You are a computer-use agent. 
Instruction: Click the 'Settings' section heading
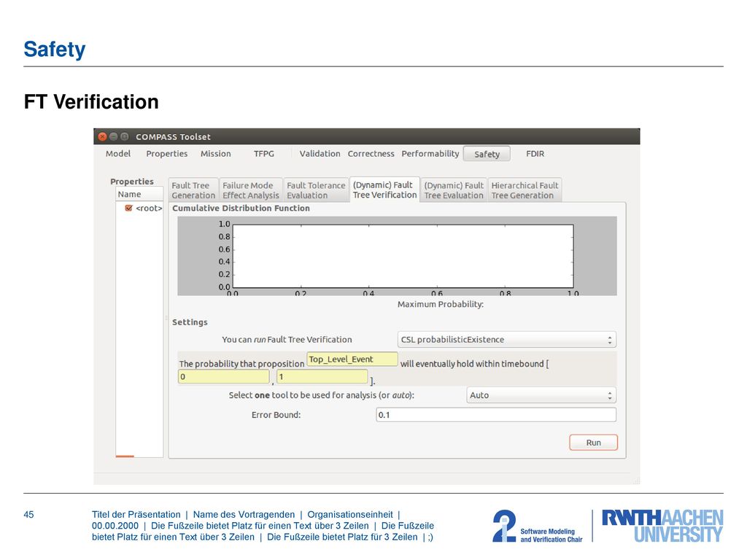pos(190,322)
